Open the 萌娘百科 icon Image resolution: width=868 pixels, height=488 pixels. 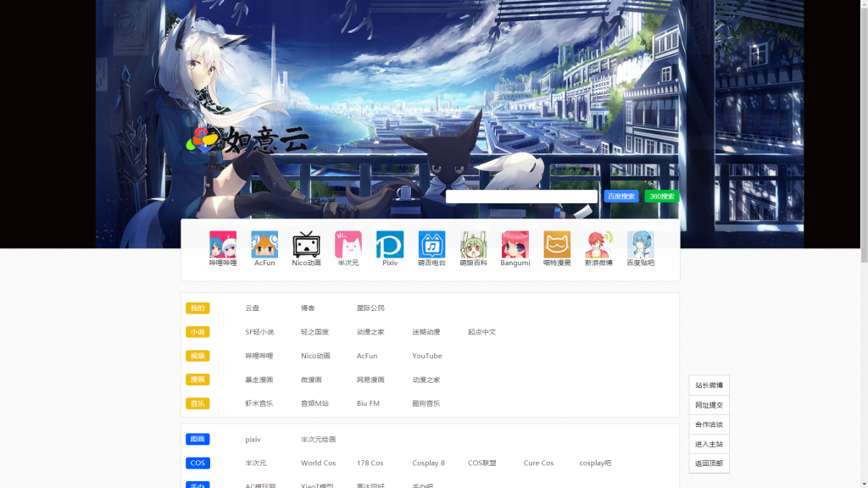(473, 245)
